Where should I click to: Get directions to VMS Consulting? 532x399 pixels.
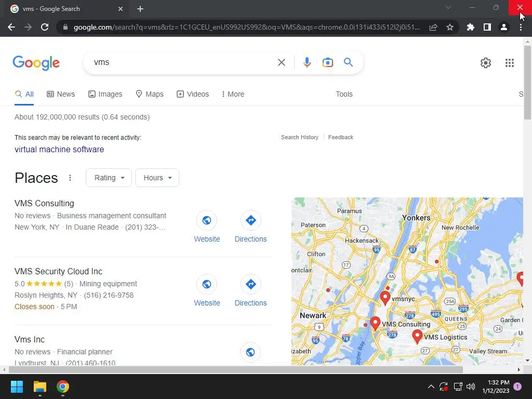[x=251, y=220]
